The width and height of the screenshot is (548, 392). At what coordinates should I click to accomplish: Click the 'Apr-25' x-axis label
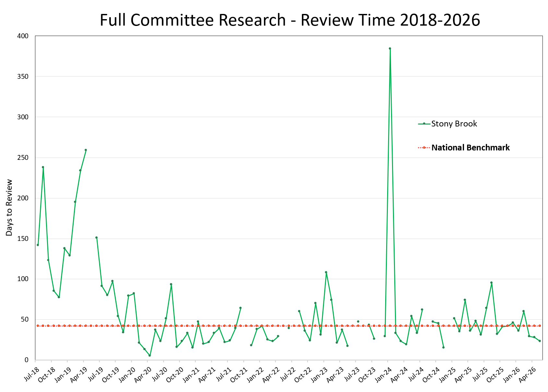click(464, 374)
